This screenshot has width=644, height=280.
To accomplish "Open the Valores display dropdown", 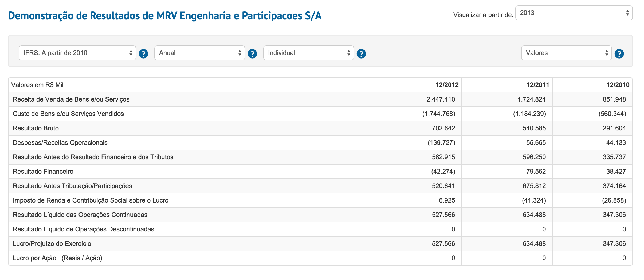I will tap(567, 53).
